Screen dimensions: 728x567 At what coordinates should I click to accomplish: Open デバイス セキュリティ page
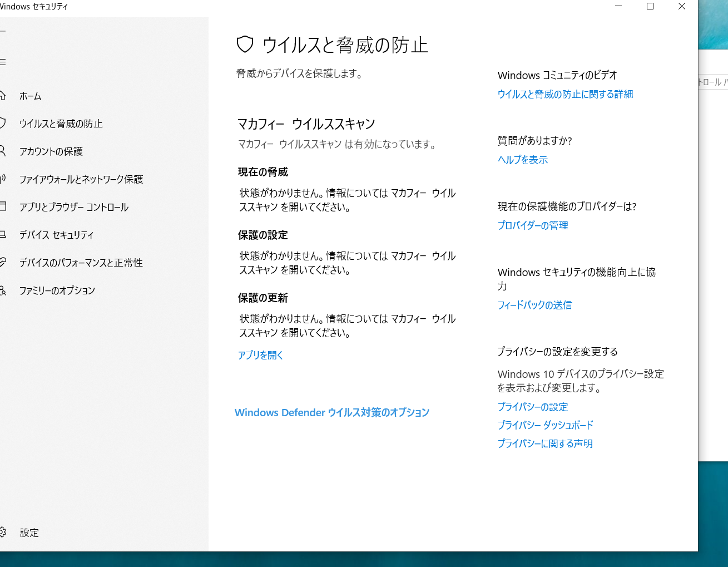[x=57, y=235]
